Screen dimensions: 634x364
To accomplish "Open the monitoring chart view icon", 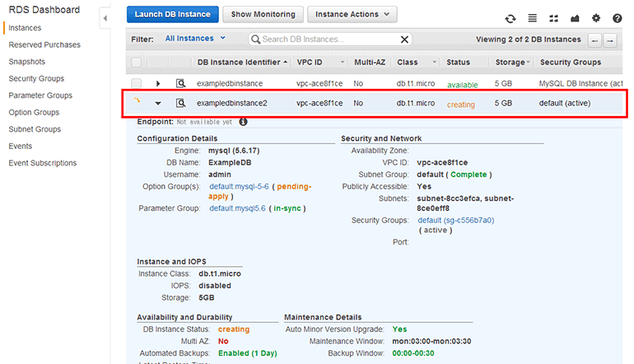I will (575, 17).
